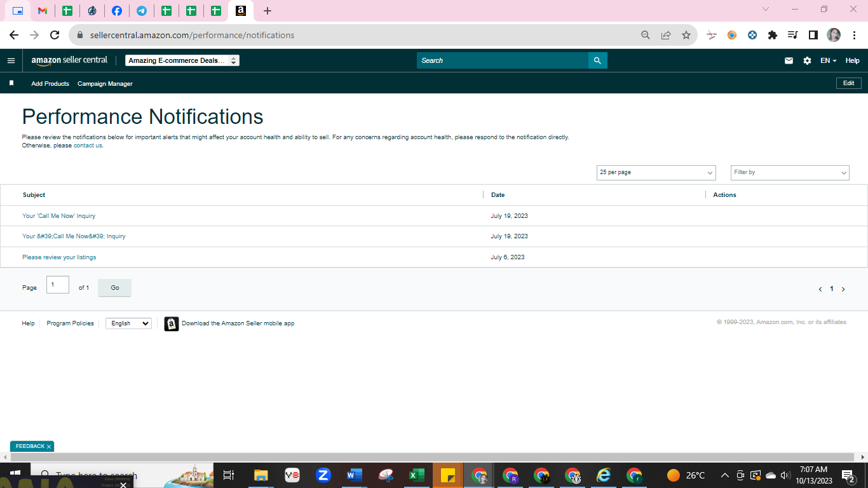Click the site lock icon
Image resolution: width=868 pixels, height=488 pixels.
pos(79,35)
